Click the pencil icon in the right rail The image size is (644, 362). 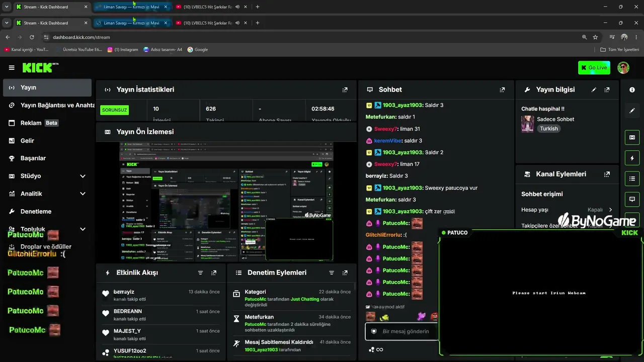632,111
